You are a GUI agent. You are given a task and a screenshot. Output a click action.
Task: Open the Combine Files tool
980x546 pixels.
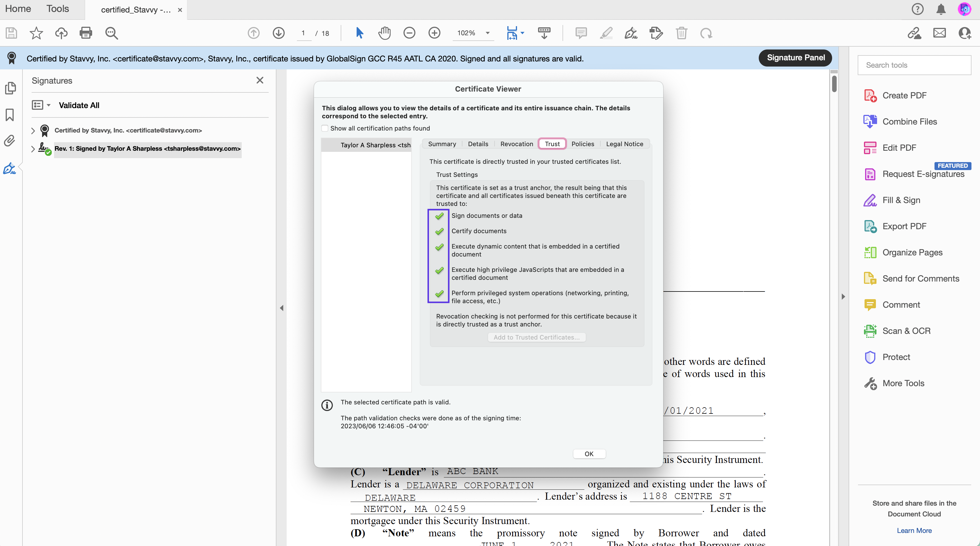pos(900,122)
